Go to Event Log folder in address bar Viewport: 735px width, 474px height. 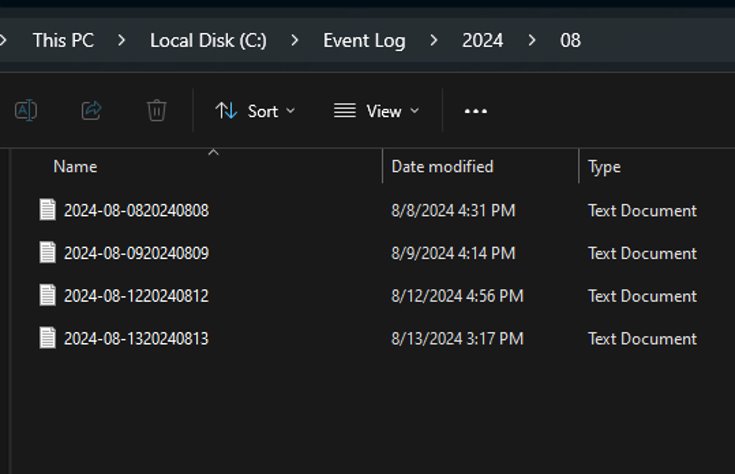364,41
